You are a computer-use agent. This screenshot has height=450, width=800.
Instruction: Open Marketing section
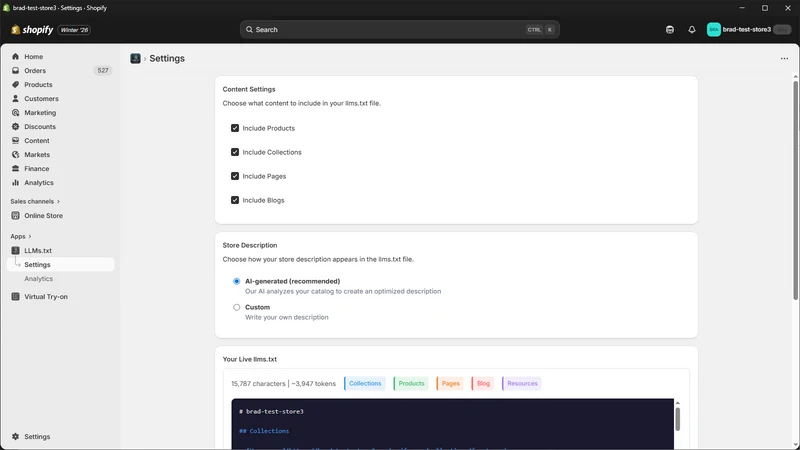pos(40,113)
